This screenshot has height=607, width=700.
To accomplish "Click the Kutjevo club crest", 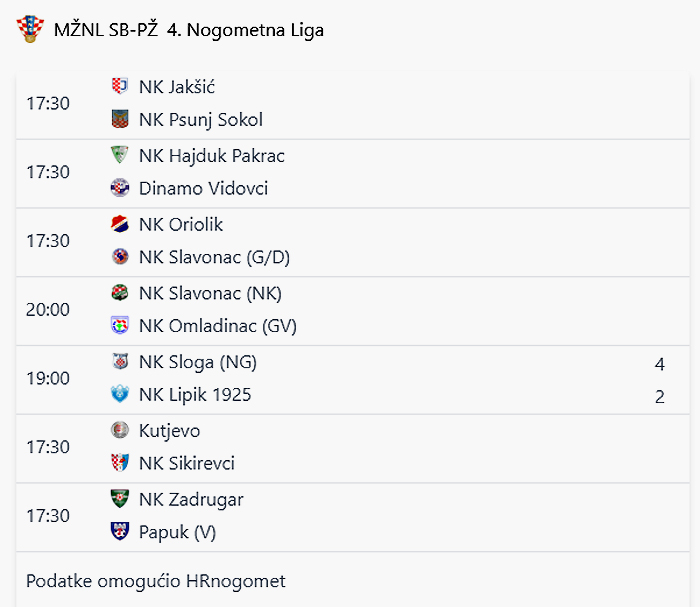I will pos(120,430).
